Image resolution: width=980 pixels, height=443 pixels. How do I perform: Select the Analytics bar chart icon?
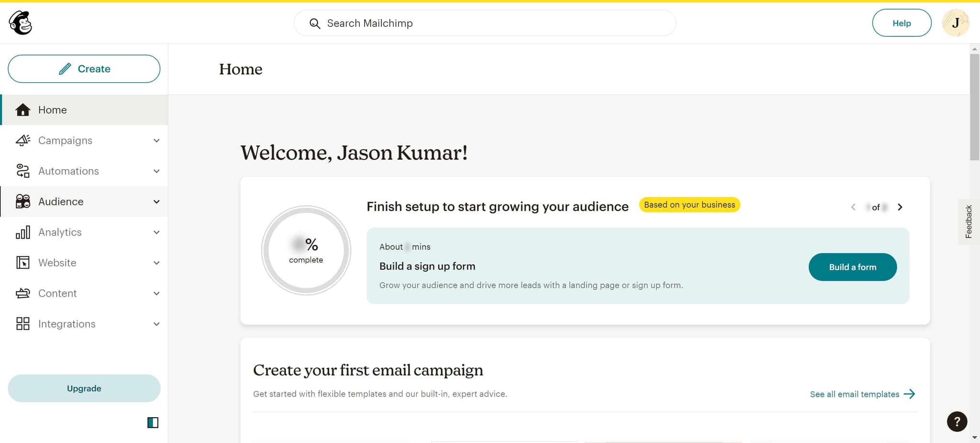click(x=22, y=232)
